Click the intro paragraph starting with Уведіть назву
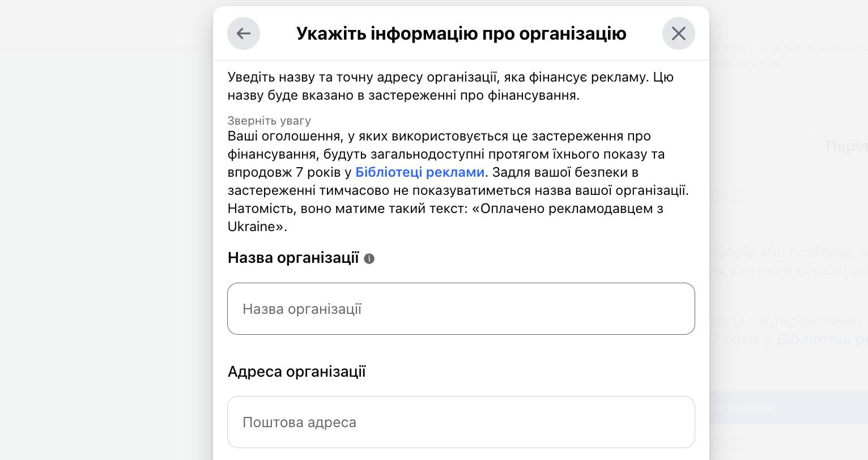Viewport: 868px width, 460px height. 450,86
